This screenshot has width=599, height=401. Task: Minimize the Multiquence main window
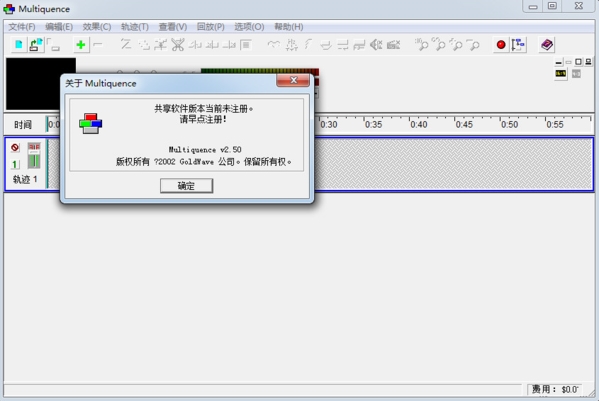pyautogui.click(x=533, y=6)
